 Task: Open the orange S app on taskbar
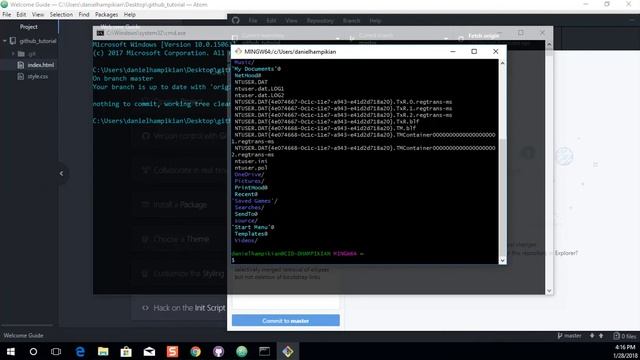(x=172, y=351)
